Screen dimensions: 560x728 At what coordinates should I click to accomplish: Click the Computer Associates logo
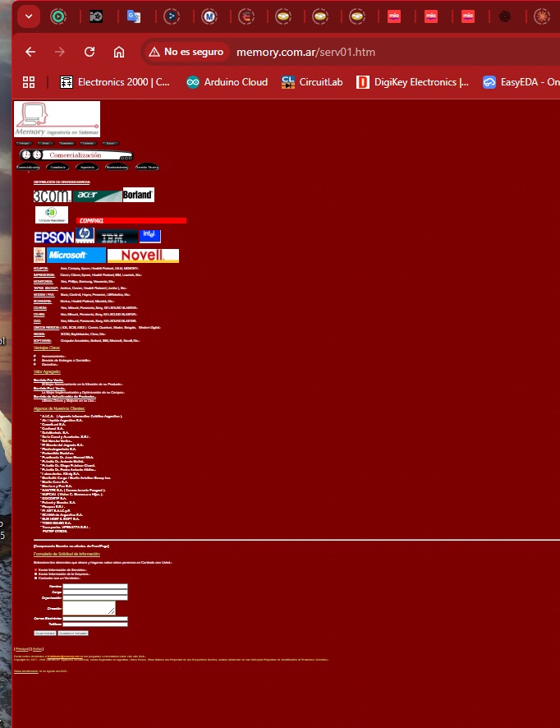(x=52, y=215)
